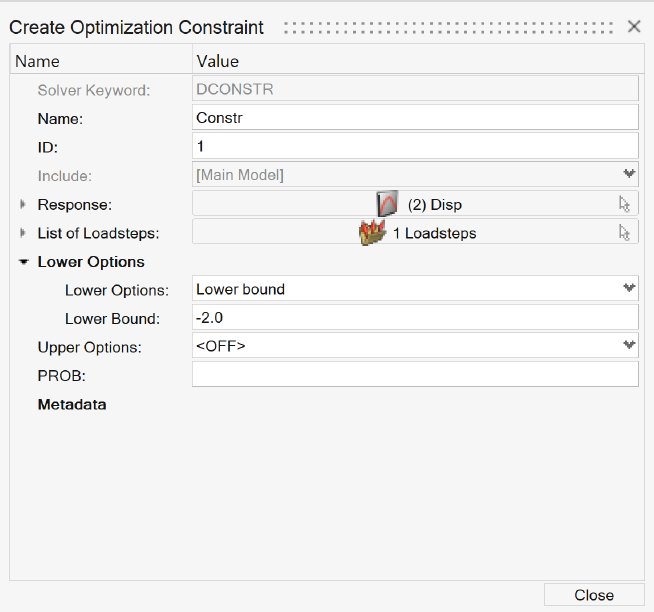The width and height of the screenshot is (654, 612).
Task: Collapse the Lower Options section
Action: pyautogui.click(x=24, y=262)
